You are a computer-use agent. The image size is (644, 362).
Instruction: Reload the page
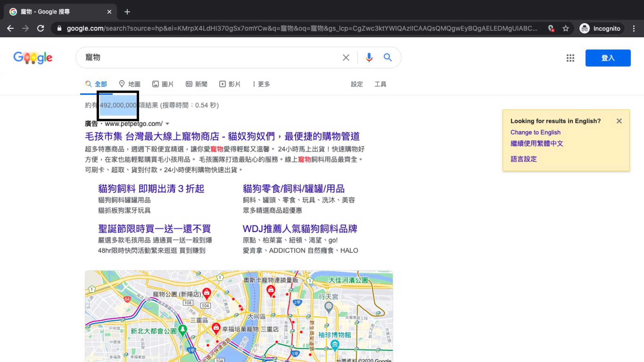(x=41, y=28)
